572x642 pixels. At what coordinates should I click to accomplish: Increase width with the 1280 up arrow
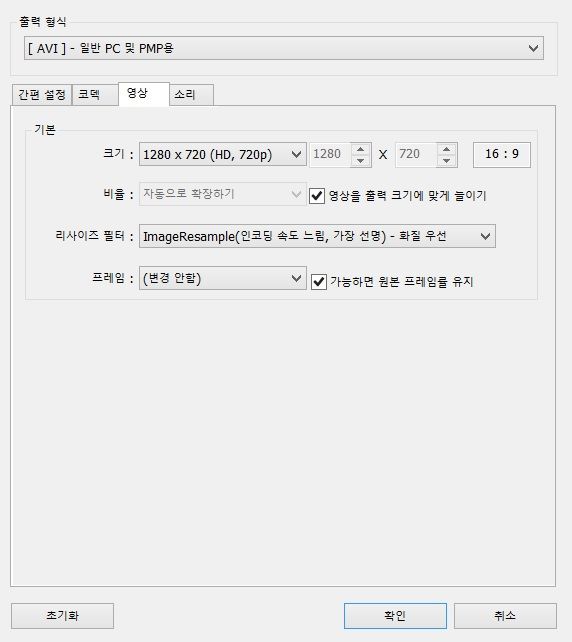[361, 149]
